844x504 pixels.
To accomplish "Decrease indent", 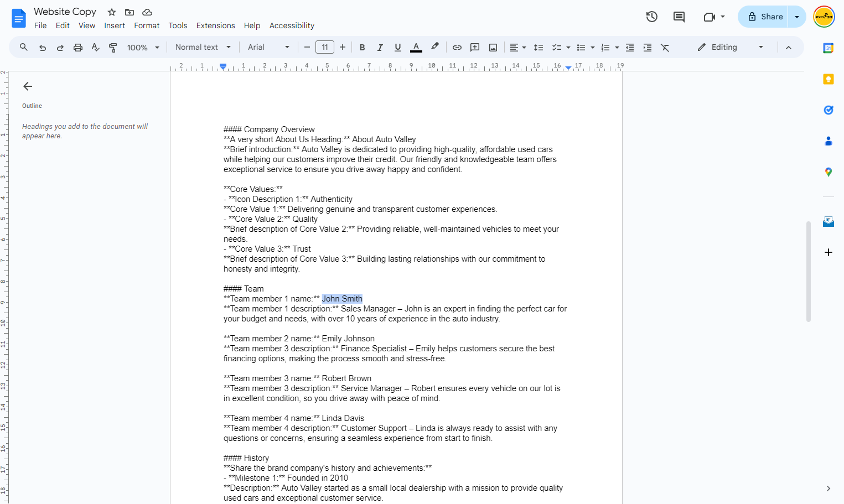I will (630, 48).
